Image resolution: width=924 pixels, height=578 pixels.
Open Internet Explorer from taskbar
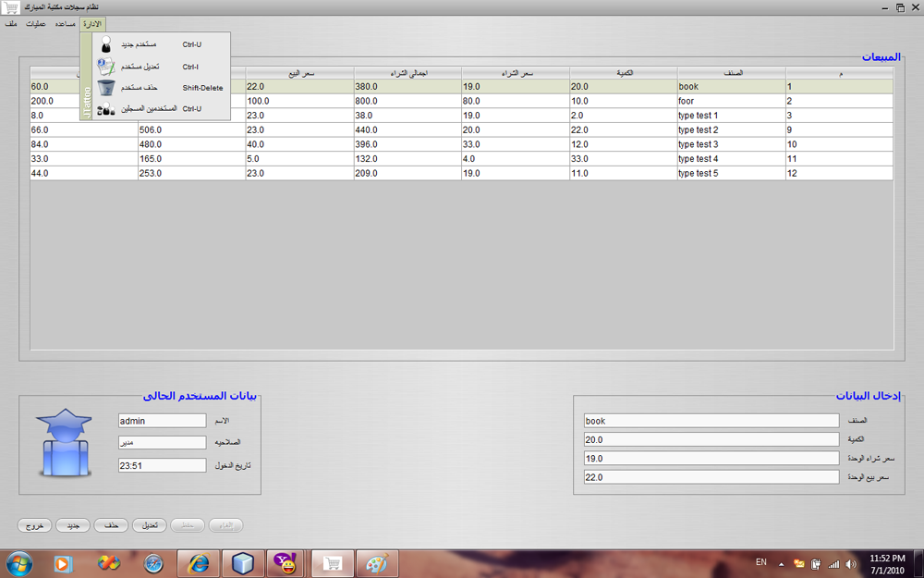point(199,564)
